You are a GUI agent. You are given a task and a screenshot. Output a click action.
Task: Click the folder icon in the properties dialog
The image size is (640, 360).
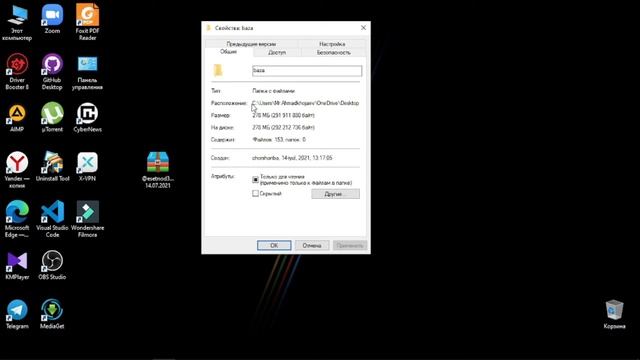[218, 70]
